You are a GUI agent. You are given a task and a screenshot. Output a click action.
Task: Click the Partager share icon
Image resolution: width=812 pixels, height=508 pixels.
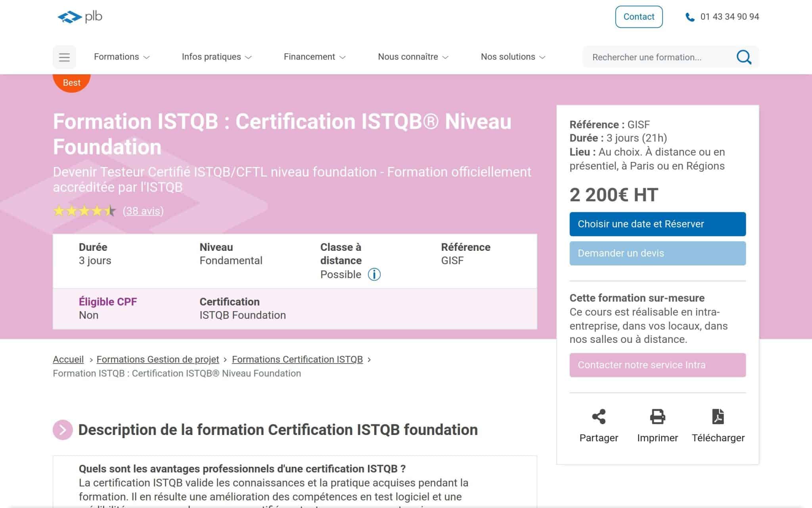point(599,417)
